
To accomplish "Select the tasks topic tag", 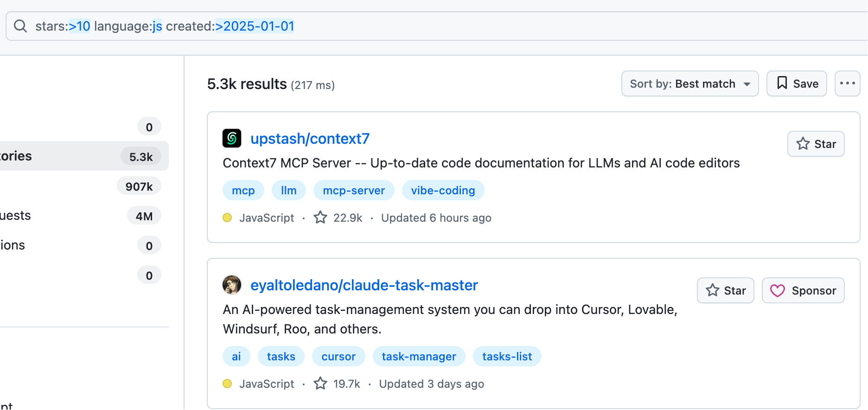I will pyautogui.click(x=281, y=357).
